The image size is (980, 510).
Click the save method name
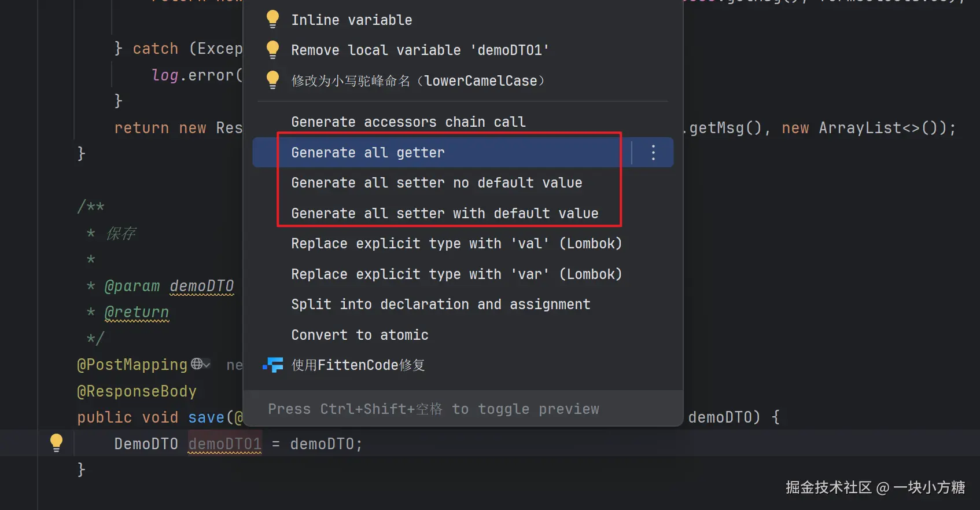pos(206,417)
